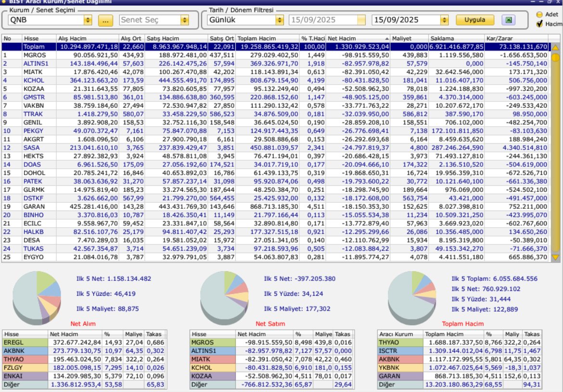Select the GMSTR row in main table
The height and width of the screenshot is (392, 563).
[275, 97]
